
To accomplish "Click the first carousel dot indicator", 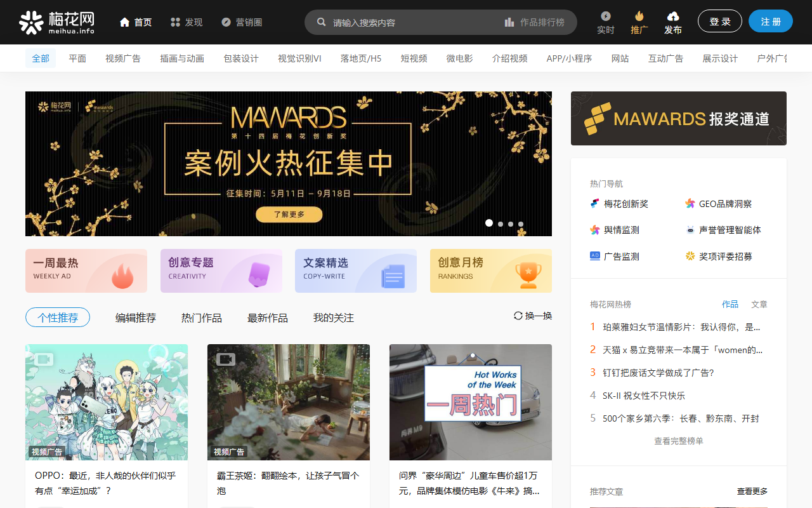I will click(x=489, y=223).
